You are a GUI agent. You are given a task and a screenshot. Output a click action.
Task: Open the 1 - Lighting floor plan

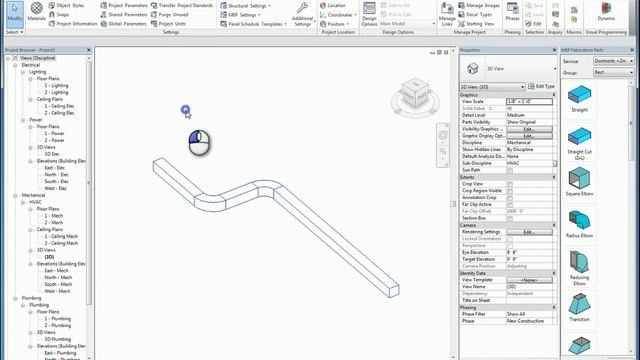click(56, 85)
